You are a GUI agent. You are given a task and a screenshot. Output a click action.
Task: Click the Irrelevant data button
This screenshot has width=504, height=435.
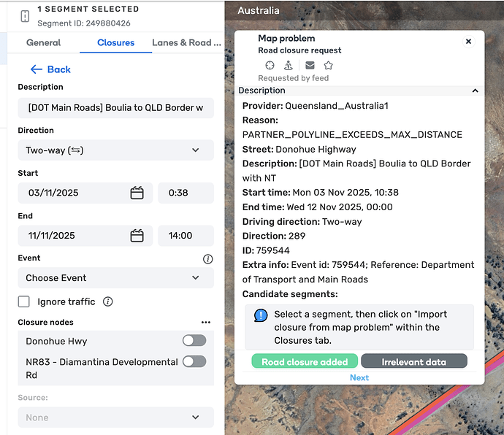413,362
